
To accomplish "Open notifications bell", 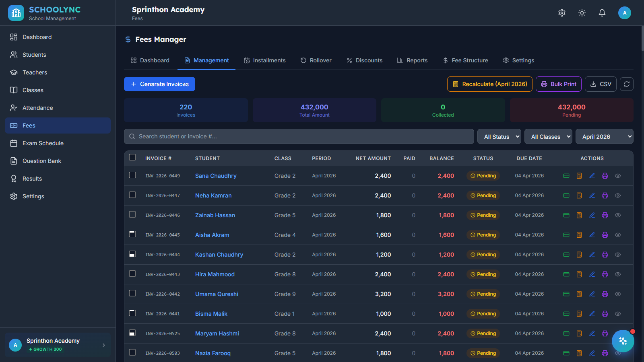I will tap(602, 13).
